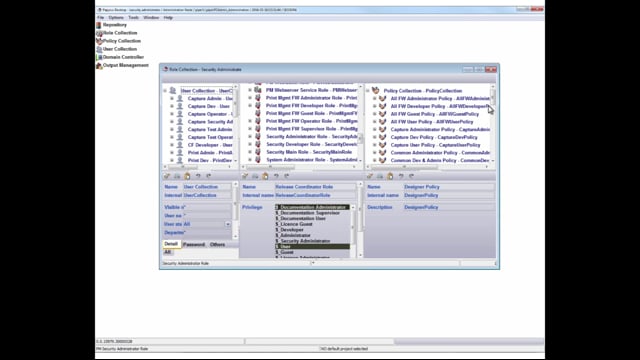640x360 pixels.
Task: Click the undo arrow in the policy panel toolbar
Action: 401,176
